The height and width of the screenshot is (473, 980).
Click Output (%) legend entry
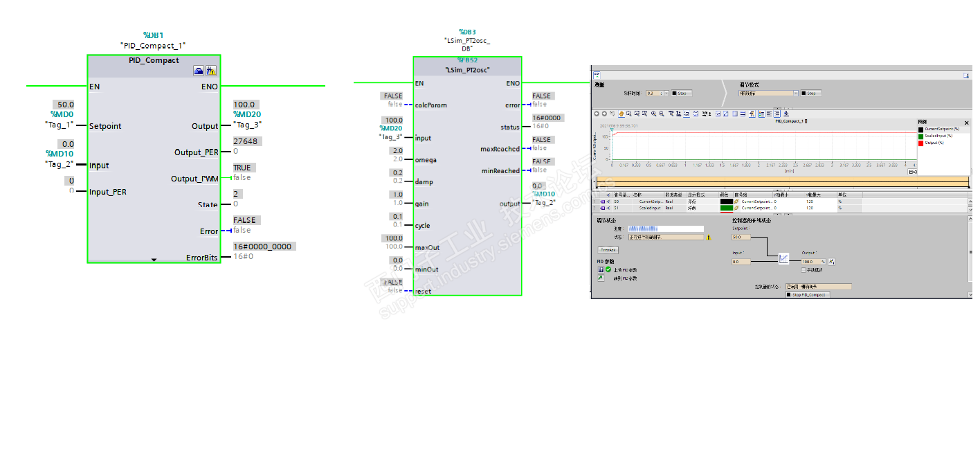point(935,143)
